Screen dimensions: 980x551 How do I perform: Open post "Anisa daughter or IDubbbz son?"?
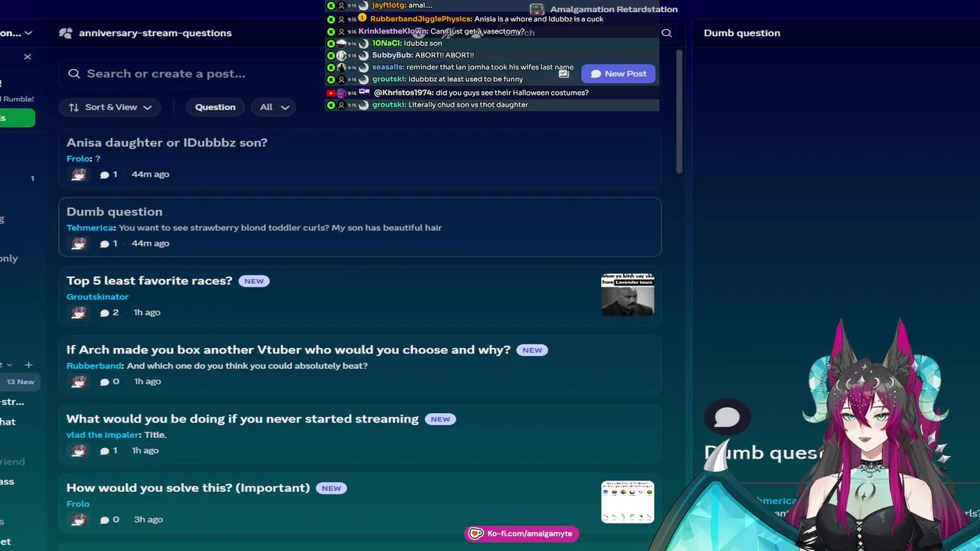pyautogui.click(x=167, y=142)
